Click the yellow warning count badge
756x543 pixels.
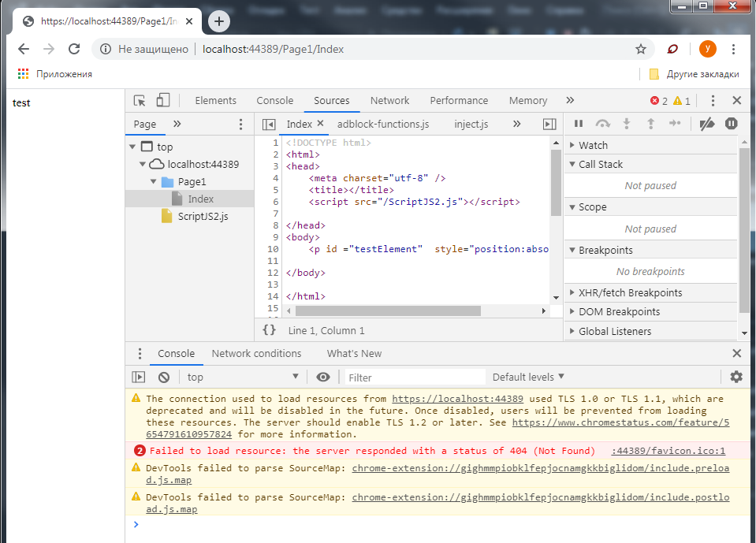(682, 101)
